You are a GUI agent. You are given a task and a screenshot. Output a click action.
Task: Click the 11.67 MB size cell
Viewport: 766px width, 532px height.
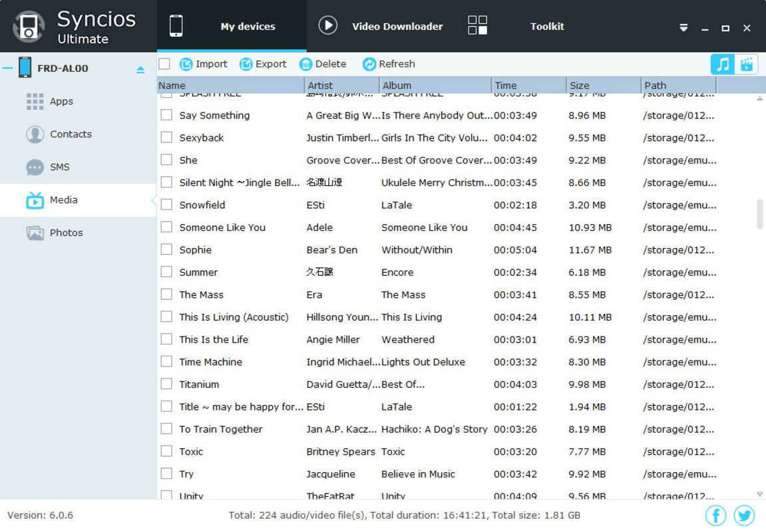[x=590, y=250]
